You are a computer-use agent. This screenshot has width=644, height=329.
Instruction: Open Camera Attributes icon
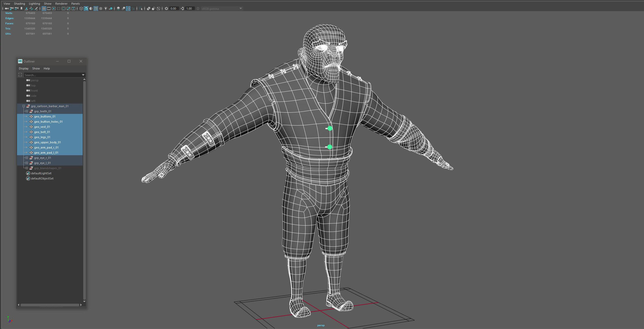[x=17, y=9]
